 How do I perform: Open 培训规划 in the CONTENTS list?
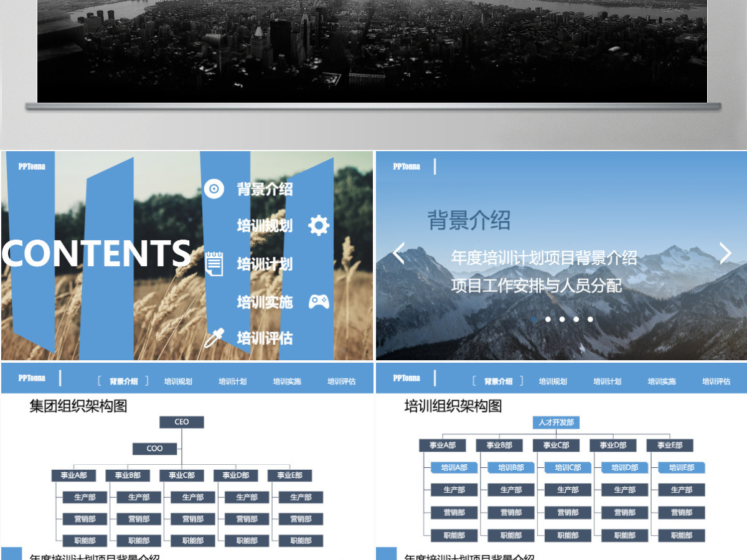coord(265,225)
